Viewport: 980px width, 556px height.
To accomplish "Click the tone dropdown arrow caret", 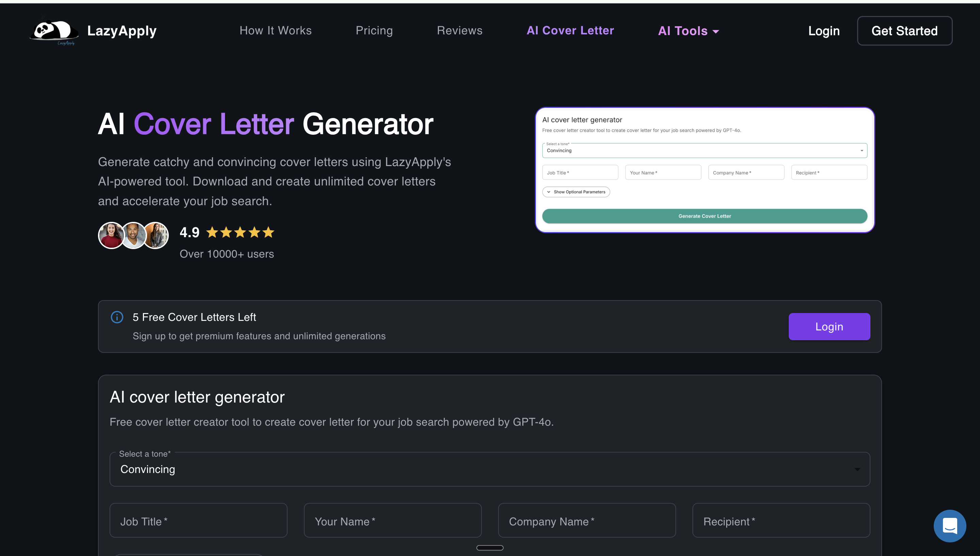I will [857, 469].
